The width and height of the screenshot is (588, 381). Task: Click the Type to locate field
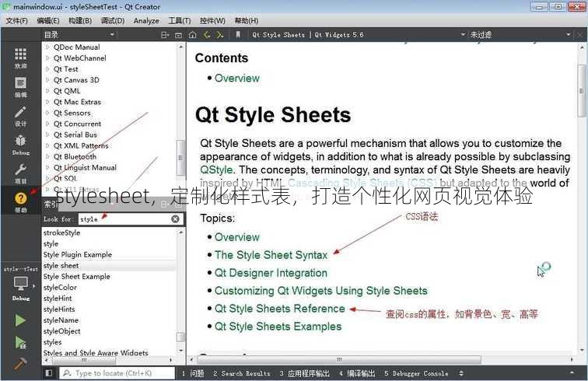click(x=117, y=373)
